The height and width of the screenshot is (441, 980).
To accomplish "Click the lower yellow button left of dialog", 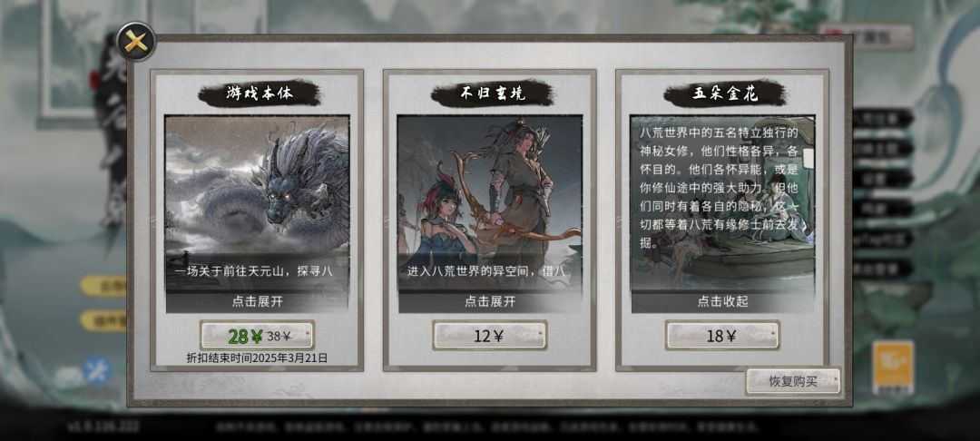I will [x=103, y=320].
